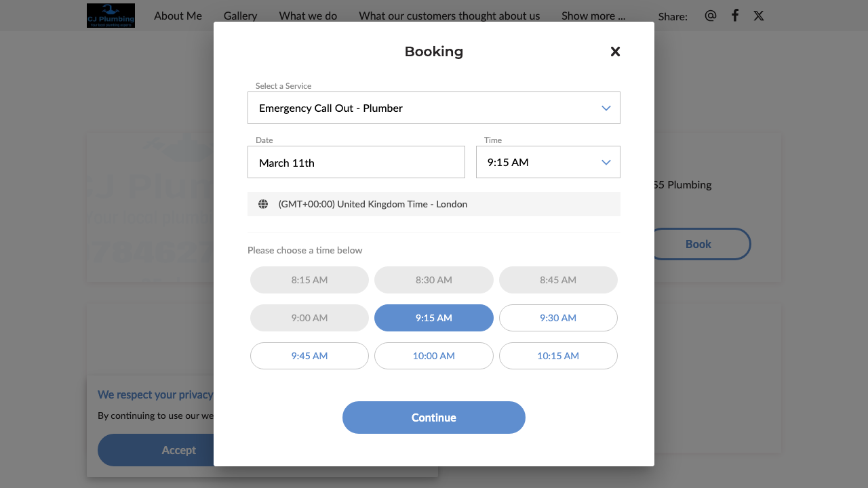Go to the Gallery section

(x=240, y=16)
